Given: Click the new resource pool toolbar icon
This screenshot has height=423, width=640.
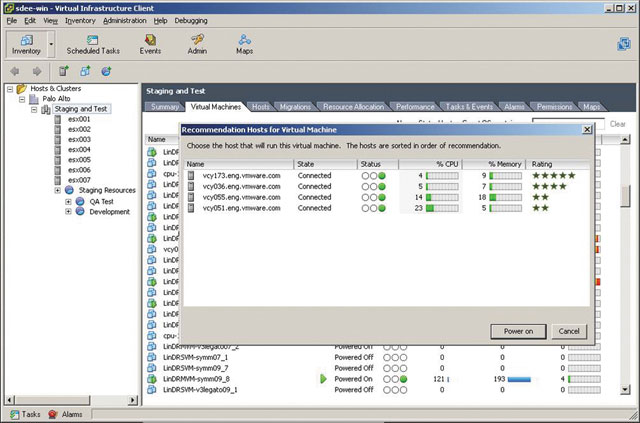Looking at the screenshot, I should [x=106, y=71].
